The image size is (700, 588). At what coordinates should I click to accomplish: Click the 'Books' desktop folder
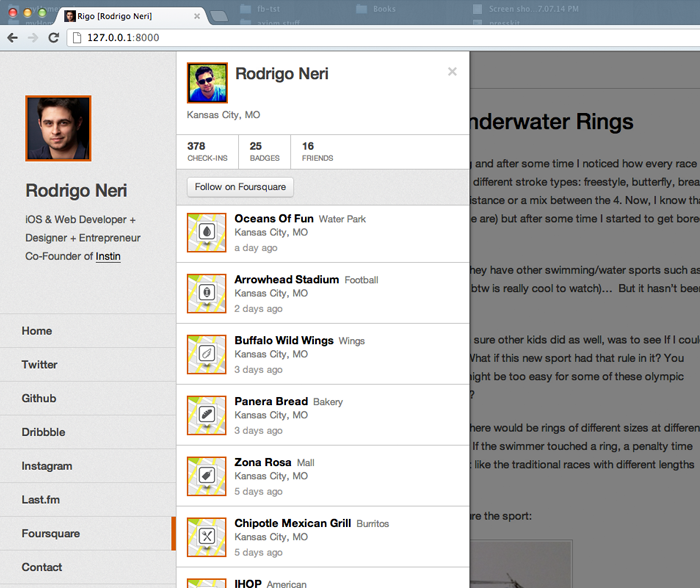pos(376,9)
